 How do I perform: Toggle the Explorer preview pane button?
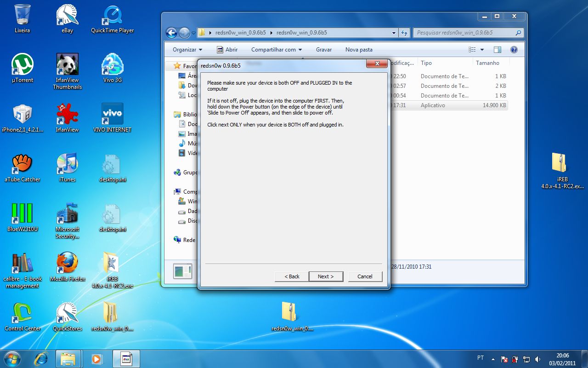498,50
